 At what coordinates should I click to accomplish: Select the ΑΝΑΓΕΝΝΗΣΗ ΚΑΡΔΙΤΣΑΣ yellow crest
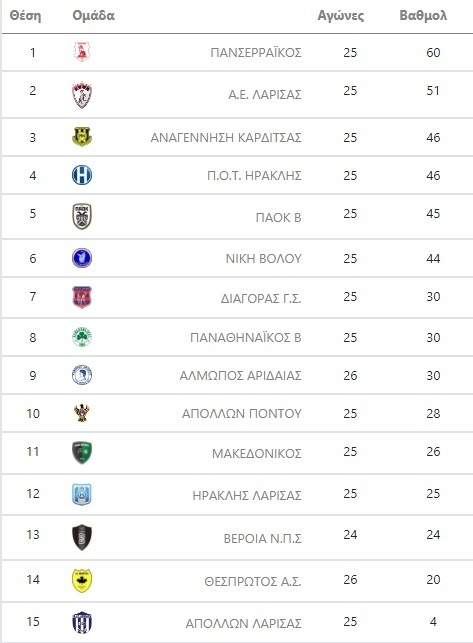(82, 137)
